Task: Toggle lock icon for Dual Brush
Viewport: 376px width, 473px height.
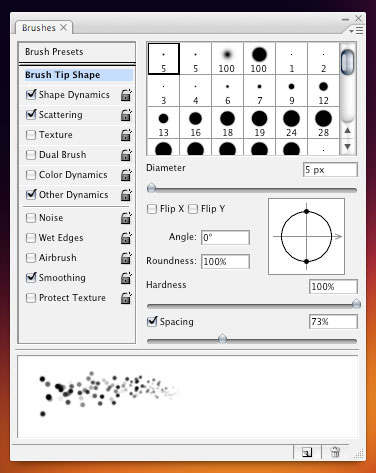Action: click(x=126, y=155)
